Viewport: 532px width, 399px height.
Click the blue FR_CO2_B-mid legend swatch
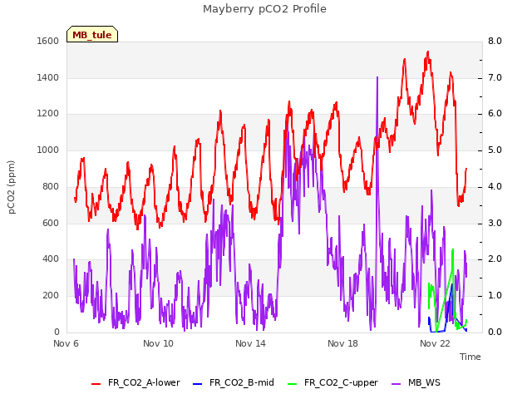coord(197,384)
